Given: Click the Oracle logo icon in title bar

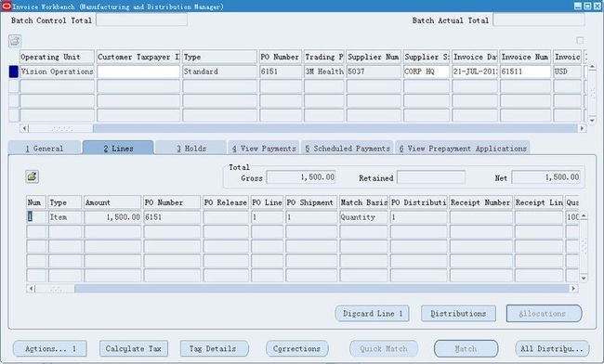Looking at the screenshot, I should point(7,6).
